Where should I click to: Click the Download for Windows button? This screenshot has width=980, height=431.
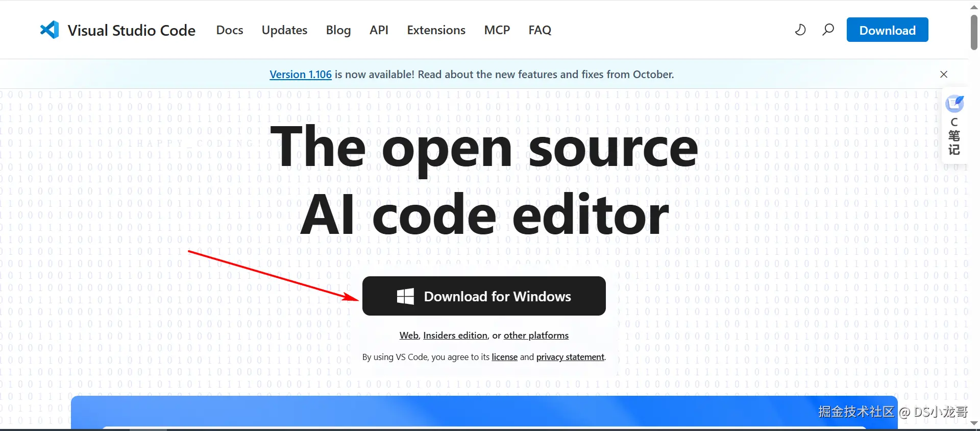pyautogui.click(x=484, y=296)
